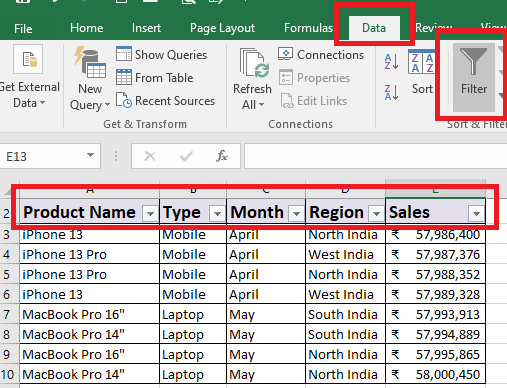Viewport: 507px width, 388px height.
Task: Select "Laptop" cell in row 8
Action: [x=193, y=334]
